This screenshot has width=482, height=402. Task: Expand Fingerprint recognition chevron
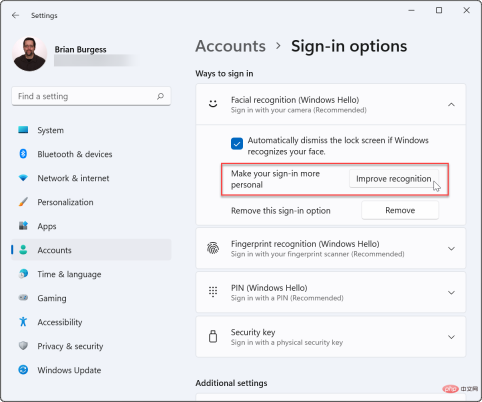(451, 249)
